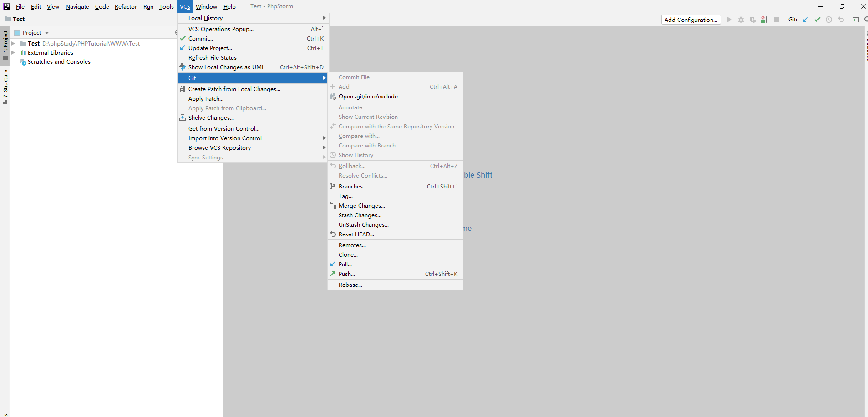868x417 pixels.
Task: Select Pull... in Git submenu
Action: 395,264
